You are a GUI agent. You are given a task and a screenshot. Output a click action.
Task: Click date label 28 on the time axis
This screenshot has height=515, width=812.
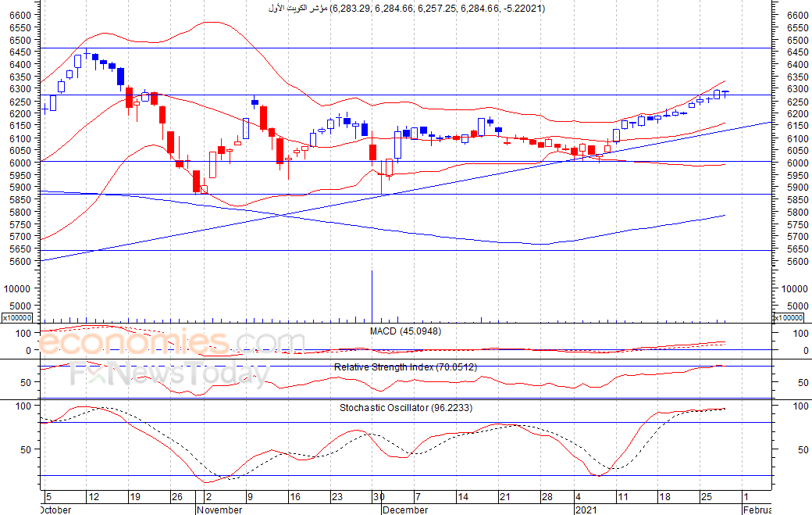547,497
